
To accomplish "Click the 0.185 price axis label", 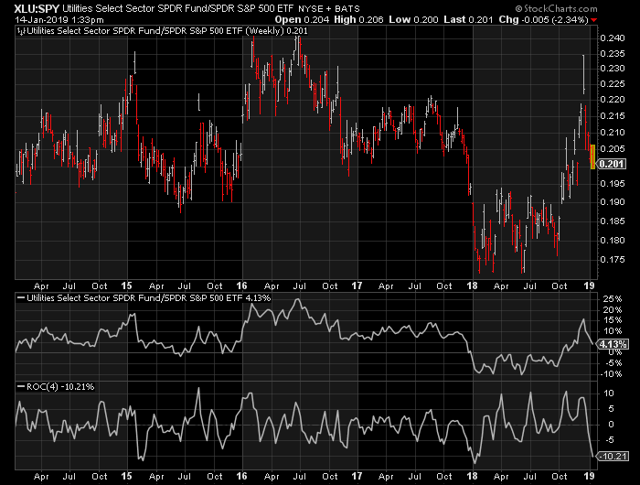I will click(612, 221).
